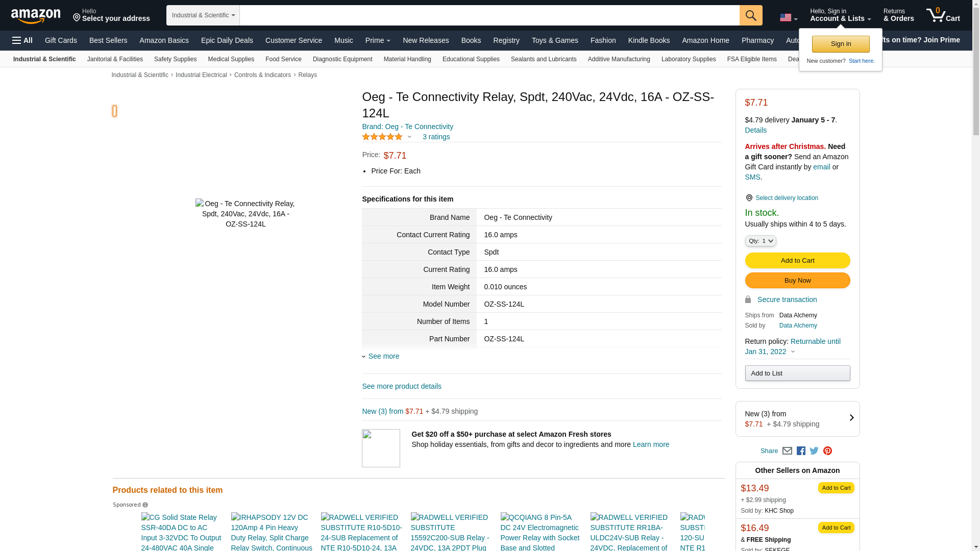The image size is (980, 551).
Task: Open the Qty quantity dropdown
Action: click(x=760, y=241)
